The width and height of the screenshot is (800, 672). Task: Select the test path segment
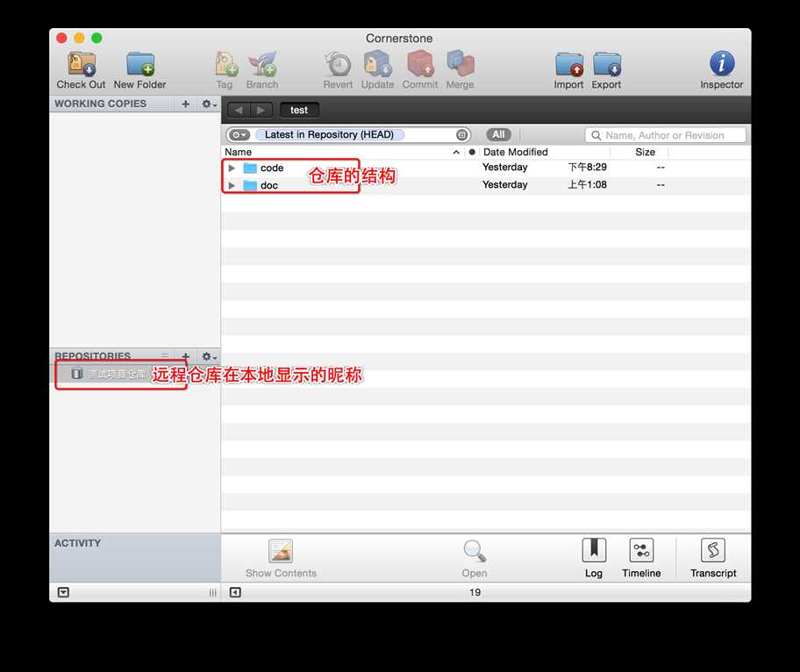pyautogui.click(x=299, y=110)
